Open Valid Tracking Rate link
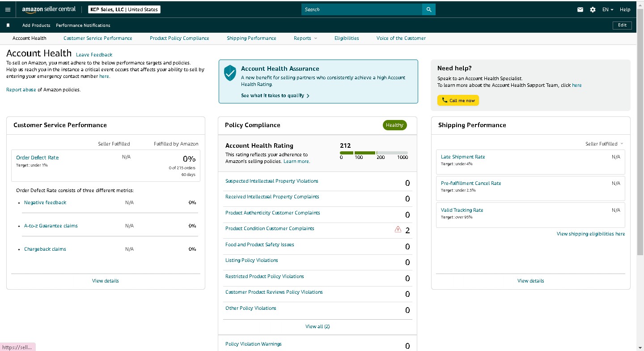This screenshot has width=644, height=351. click(x=462, y=210)
